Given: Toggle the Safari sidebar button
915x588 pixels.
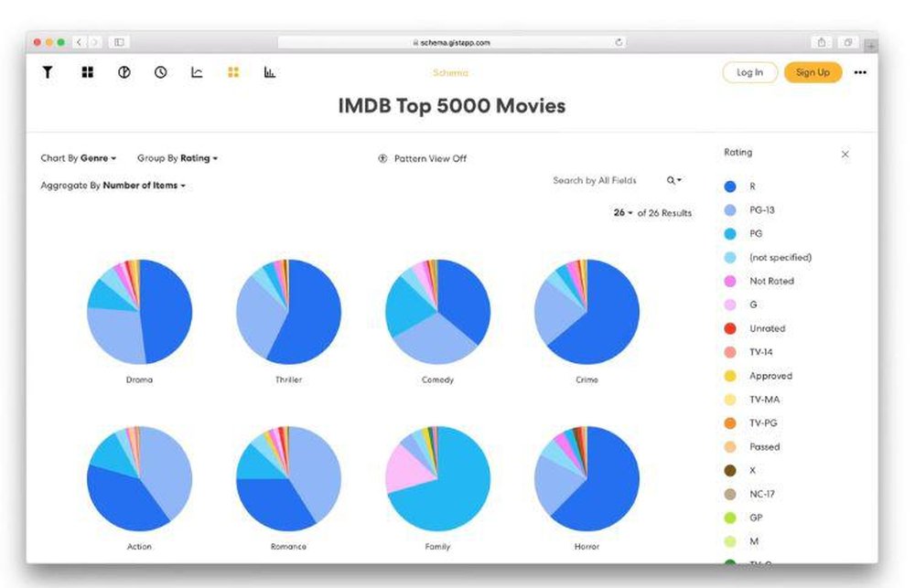Looking at the screenshot, I should pos(119,42).
